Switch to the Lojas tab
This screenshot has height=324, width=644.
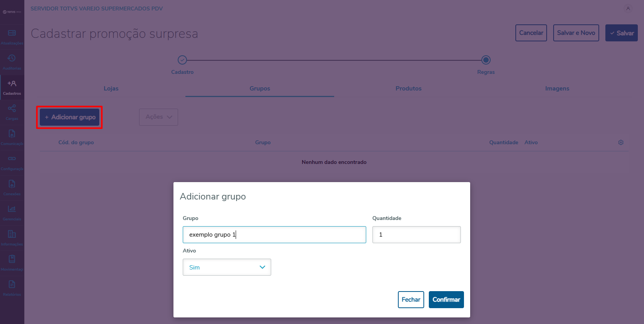[111, 89]
